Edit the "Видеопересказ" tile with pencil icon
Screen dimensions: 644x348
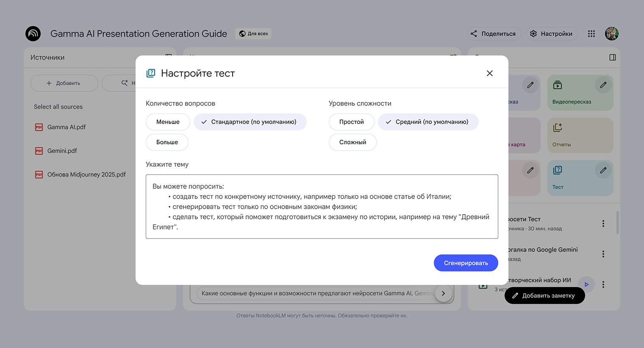[x=603, y=85]
